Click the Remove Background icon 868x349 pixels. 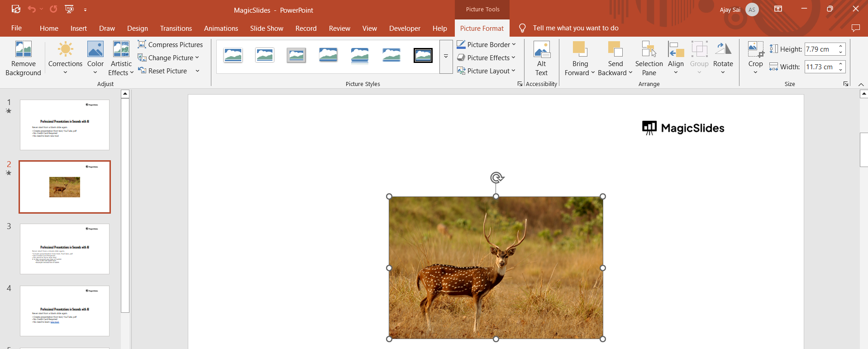point(23,49)
